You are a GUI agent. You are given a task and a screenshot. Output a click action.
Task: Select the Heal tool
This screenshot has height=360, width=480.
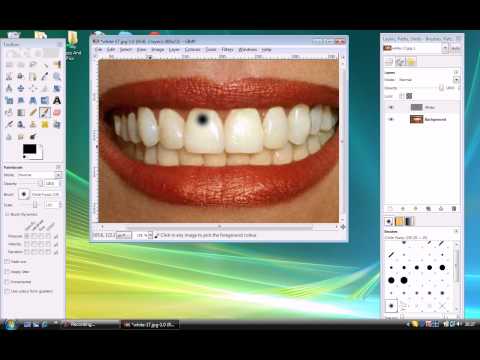[45, 125]
